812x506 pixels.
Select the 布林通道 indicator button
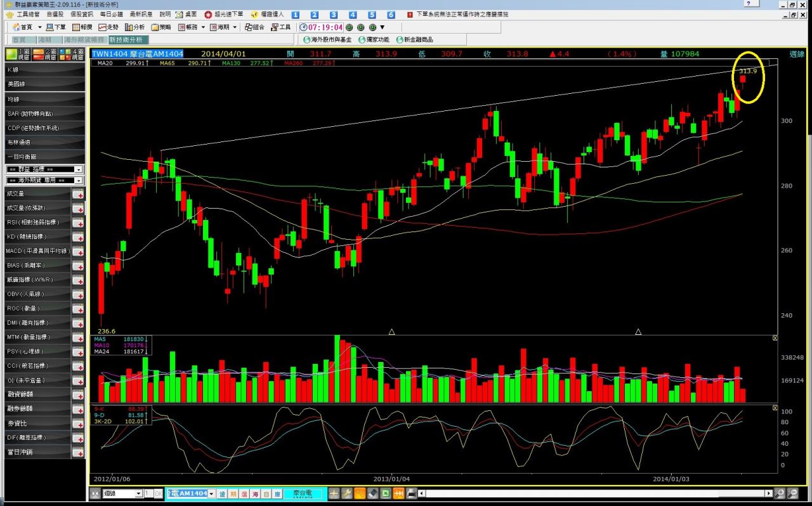[x=43, y=142]
